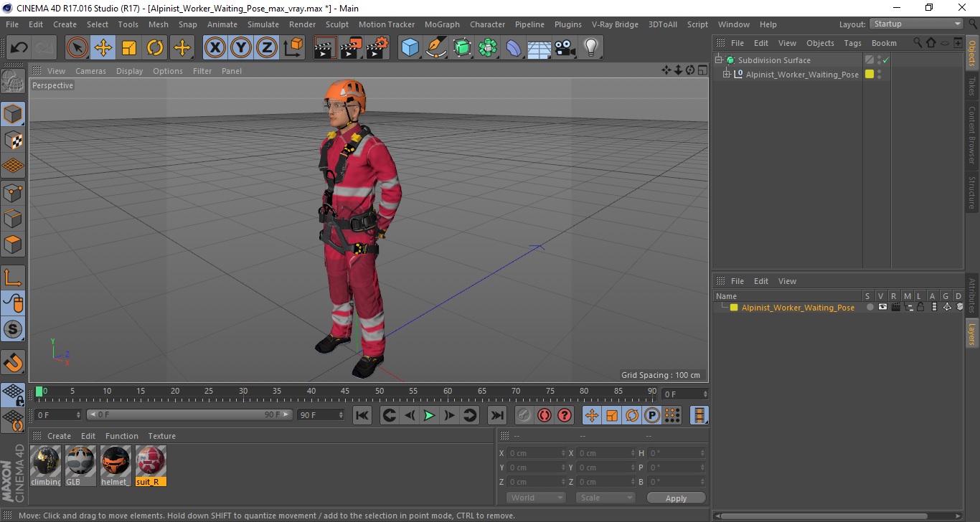Go to end of animation
Screen dimensions: 980x522
pyautogui.click(x=496, y=415)
